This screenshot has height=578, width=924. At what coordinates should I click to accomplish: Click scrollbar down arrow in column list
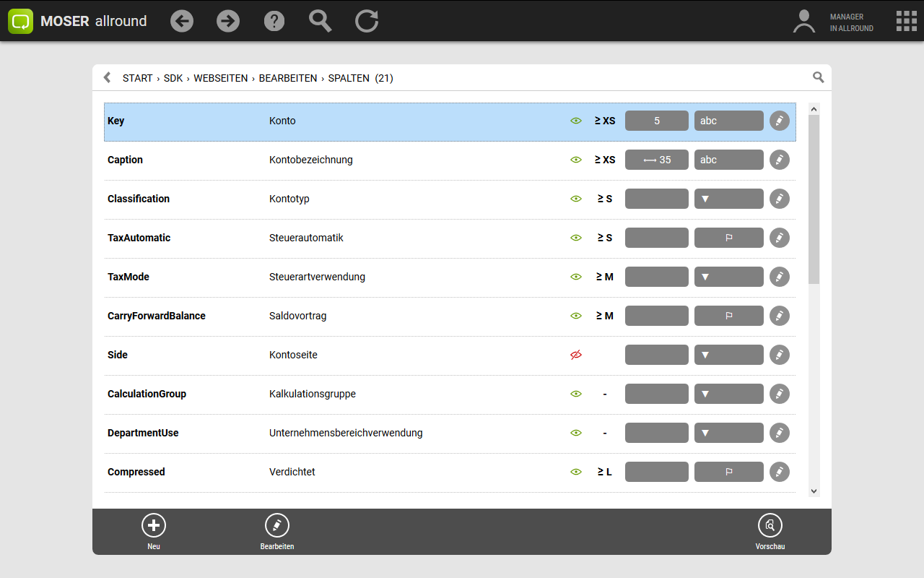[x=814, y=491]
